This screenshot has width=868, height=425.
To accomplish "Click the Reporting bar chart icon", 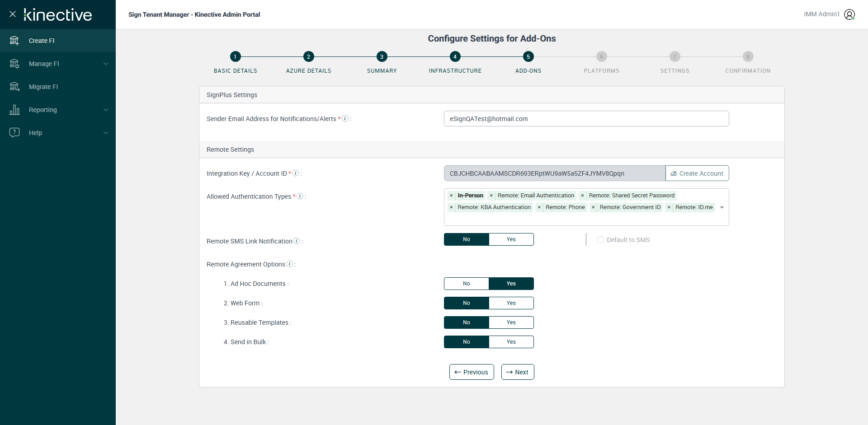I will (x=14, y=110).
